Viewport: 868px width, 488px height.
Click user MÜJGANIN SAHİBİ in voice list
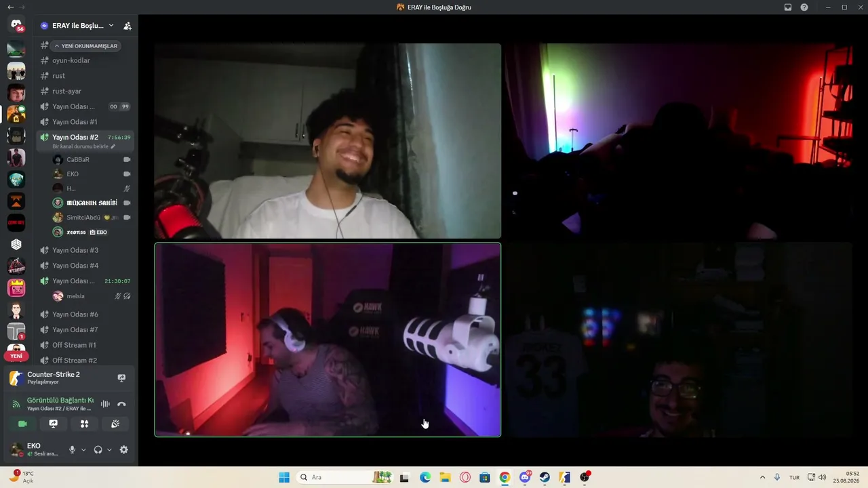point(92,203)
